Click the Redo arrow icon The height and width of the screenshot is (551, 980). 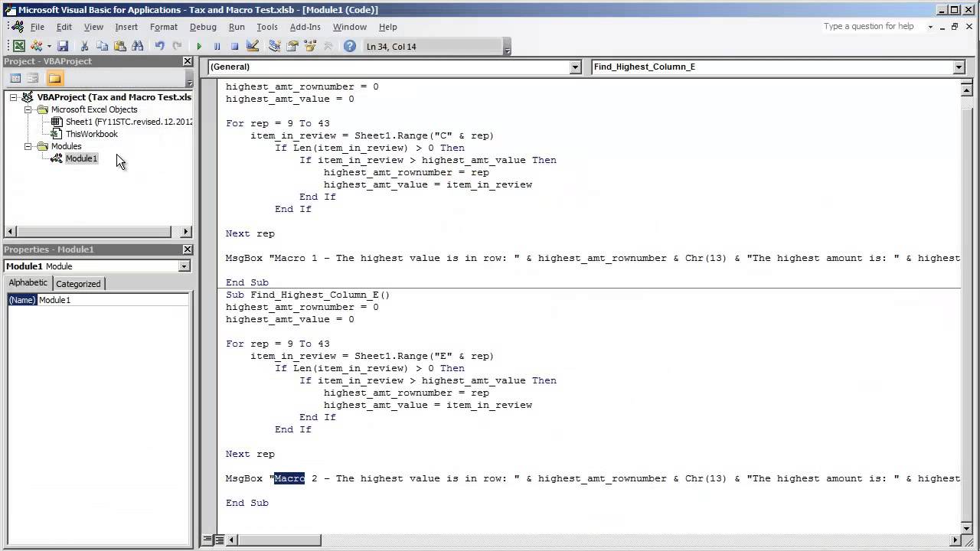pos(177,46)
